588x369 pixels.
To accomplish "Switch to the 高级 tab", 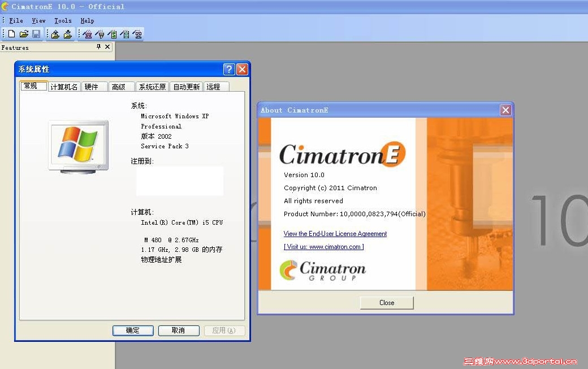I will coord(122,87).
